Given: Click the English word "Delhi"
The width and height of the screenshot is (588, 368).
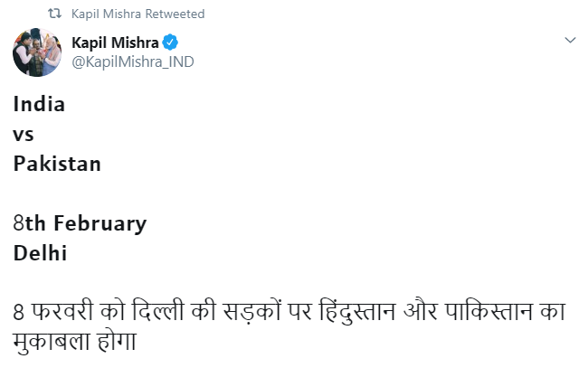Looking at the screenshot, I should 41,253.
